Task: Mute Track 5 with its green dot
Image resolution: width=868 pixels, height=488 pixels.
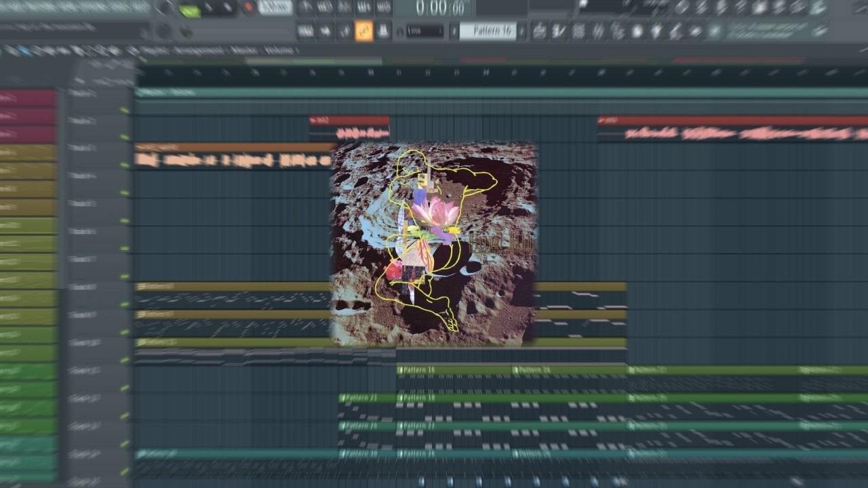Action: tap(125, 220)
